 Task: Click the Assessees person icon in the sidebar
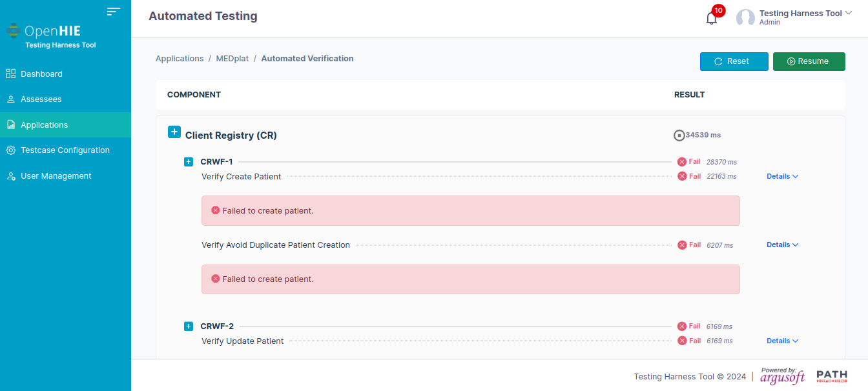(x=10, y=99)
